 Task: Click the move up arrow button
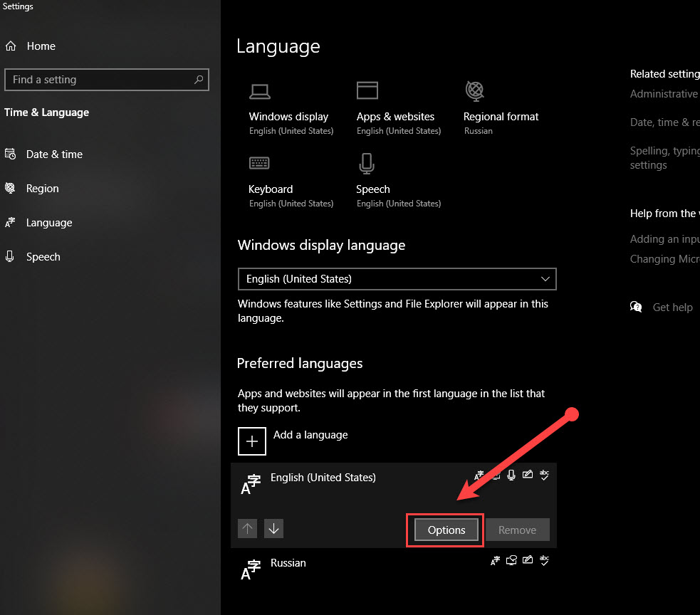tap(247, 528)
